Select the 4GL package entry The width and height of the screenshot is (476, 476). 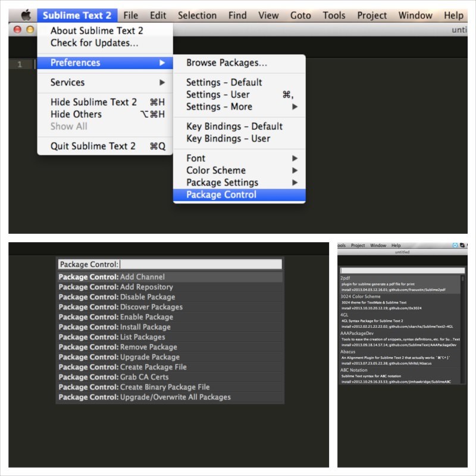tap(400, 321)
